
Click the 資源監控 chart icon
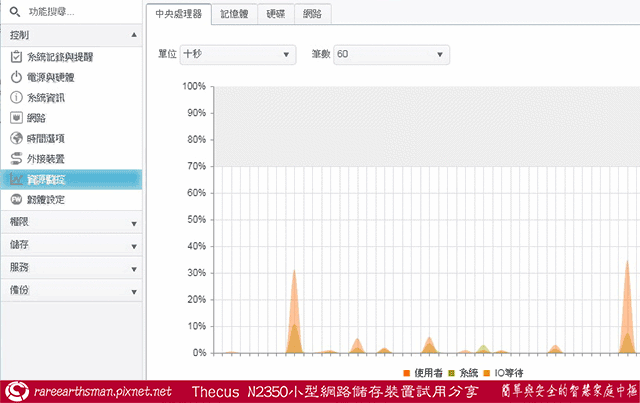16,179
